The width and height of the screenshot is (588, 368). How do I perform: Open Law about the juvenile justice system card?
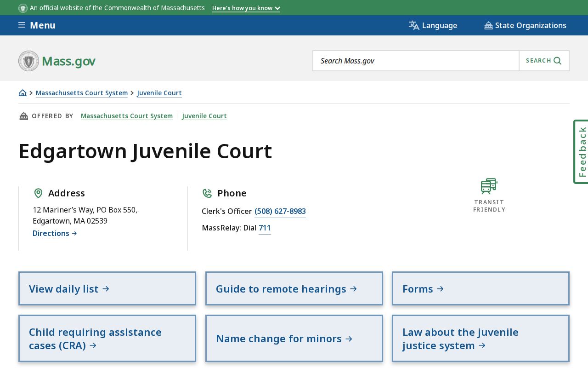[x=481, y=339]
